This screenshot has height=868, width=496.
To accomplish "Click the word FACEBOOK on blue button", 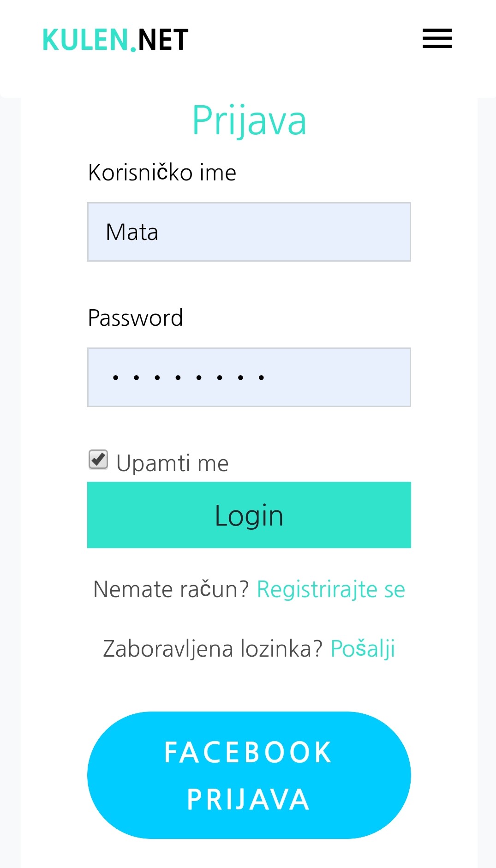I will coord(248,752).
